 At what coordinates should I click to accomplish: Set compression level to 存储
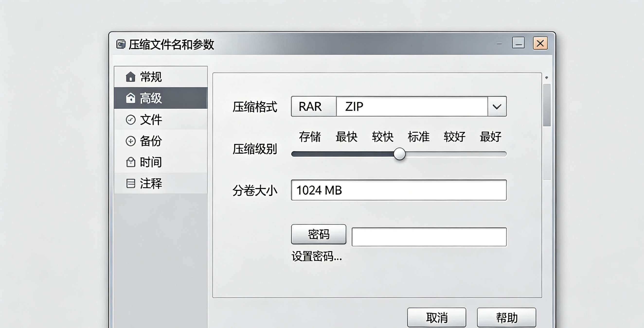click(x=310, y=137)
